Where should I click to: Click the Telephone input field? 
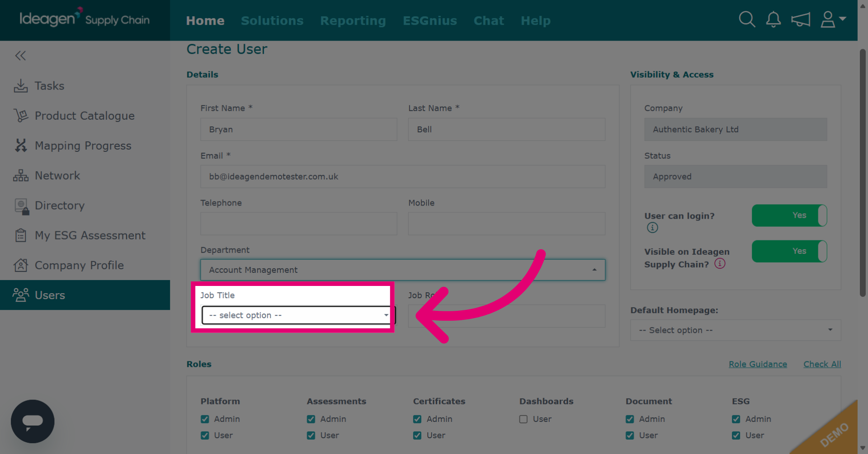click(x=299, y=224)
